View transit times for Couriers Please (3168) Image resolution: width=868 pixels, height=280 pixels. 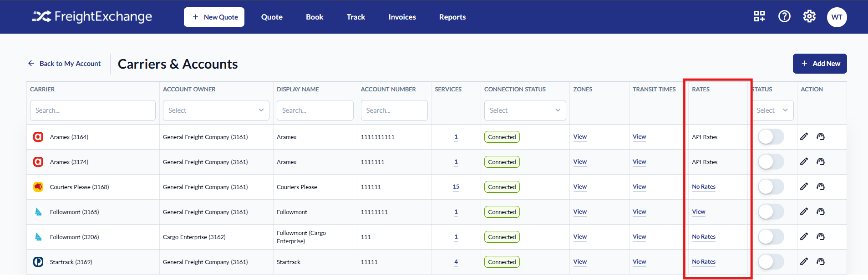click(639, 187)
